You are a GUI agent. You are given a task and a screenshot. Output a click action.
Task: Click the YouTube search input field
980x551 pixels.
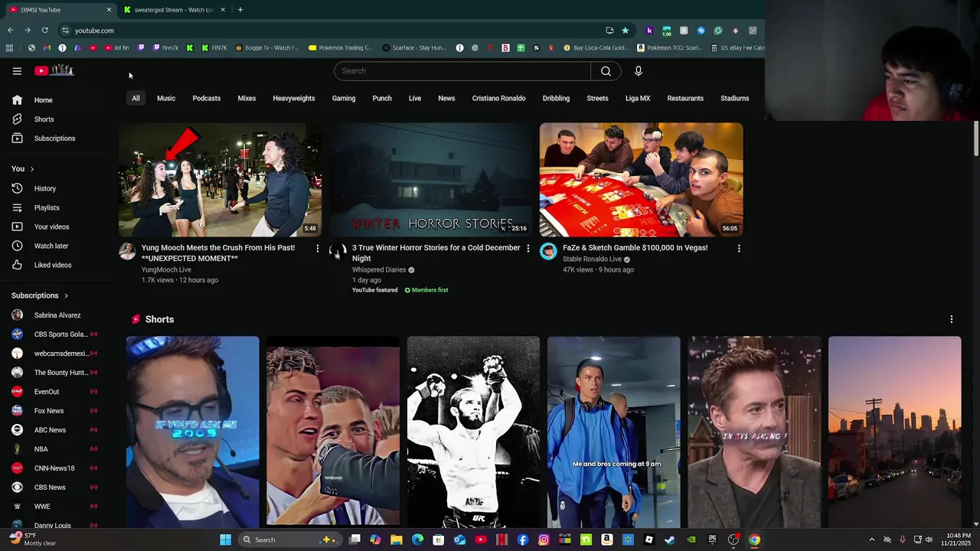(x=462, y=71)
